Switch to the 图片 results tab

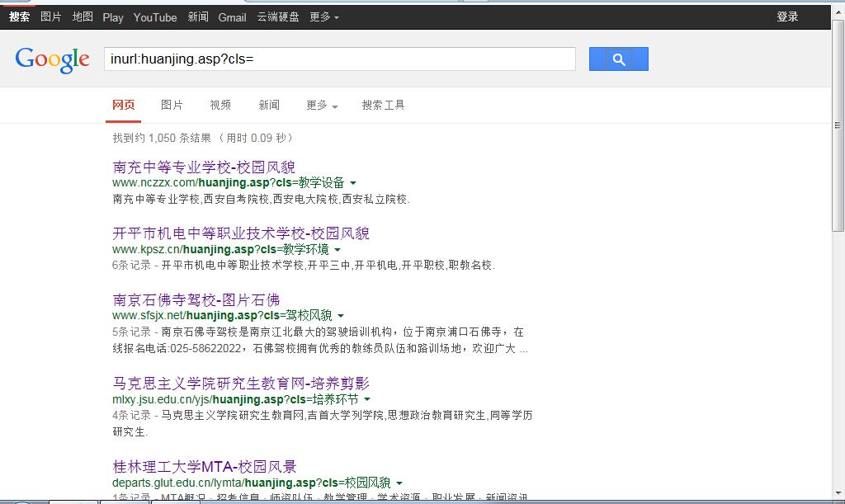[x=172, y=105]
